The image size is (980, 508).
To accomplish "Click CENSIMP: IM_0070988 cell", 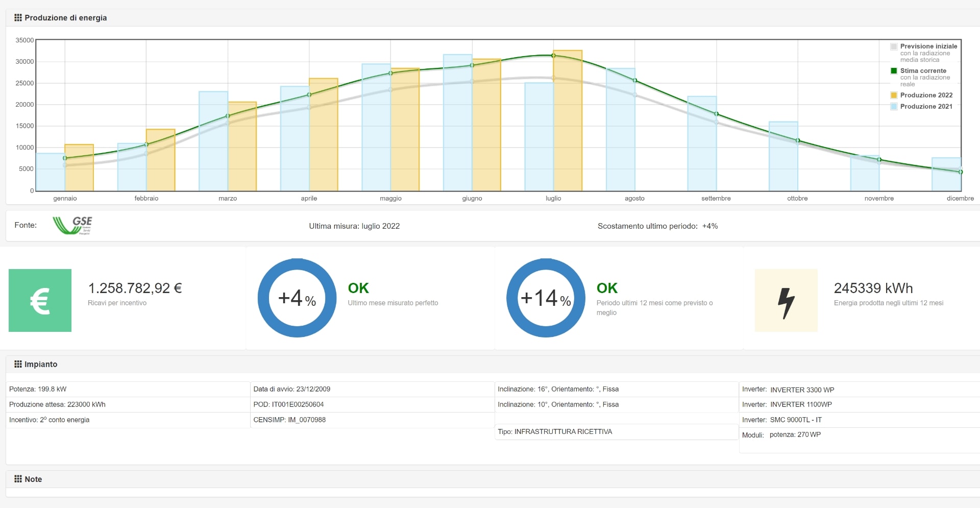I will point(372,420).
